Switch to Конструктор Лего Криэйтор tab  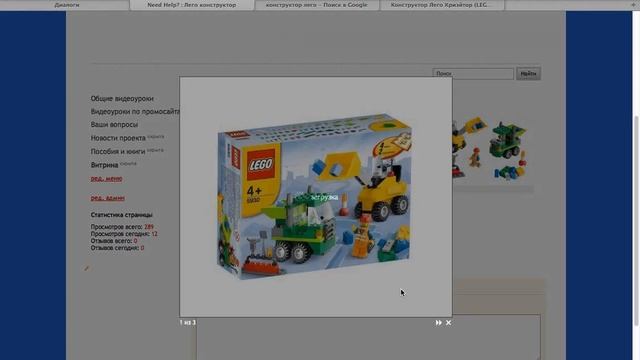click(x=442, y=5)
